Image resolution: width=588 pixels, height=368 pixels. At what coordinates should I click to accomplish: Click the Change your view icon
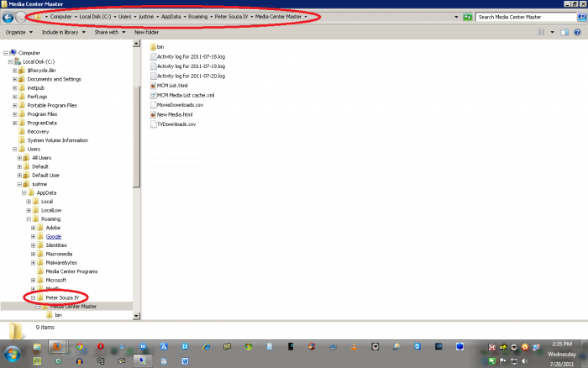[x=541, y=32]
